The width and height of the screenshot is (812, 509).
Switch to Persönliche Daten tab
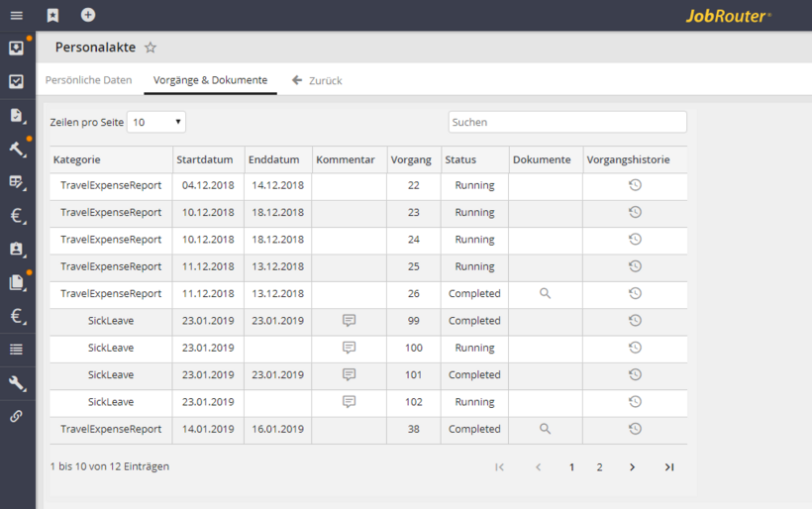click(x=88, y=80)
